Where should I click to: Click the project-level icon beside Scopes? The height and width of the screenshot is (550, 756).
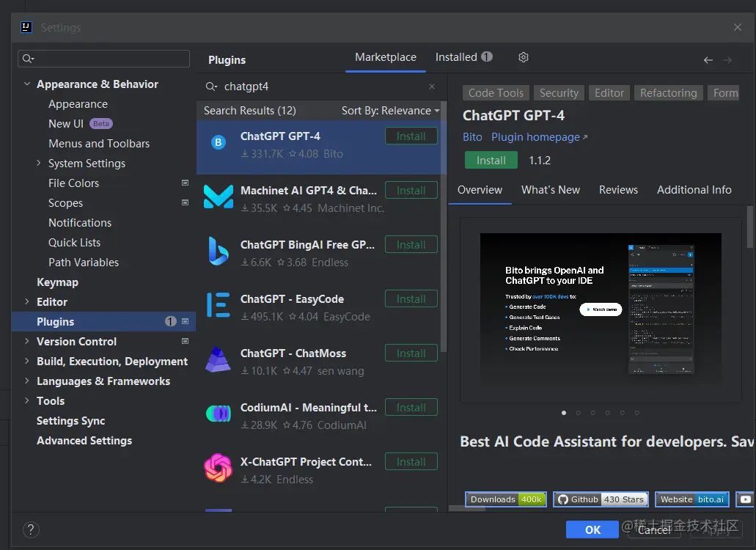point(185,202)
